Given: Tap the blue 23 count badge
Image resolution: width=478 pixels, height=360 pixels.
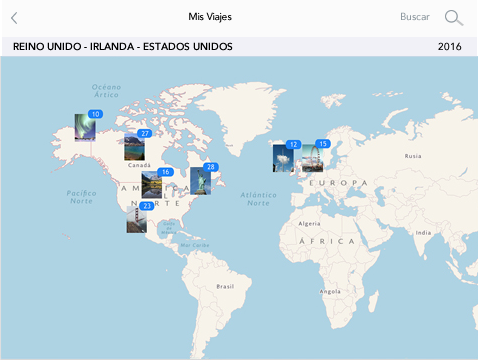Looking at the screenshot, I should pyautogui.click(x=147, y=206).
